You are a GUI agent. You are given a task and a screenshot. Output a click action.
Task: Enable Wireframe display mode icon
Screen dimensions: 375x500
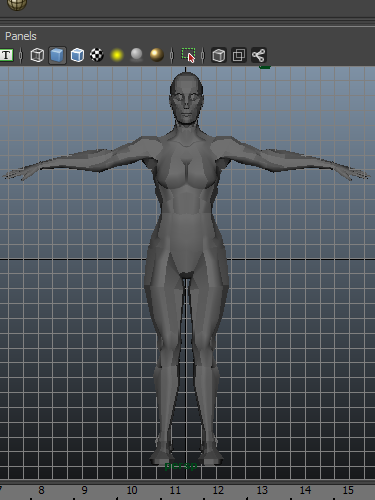coord(37,55)
